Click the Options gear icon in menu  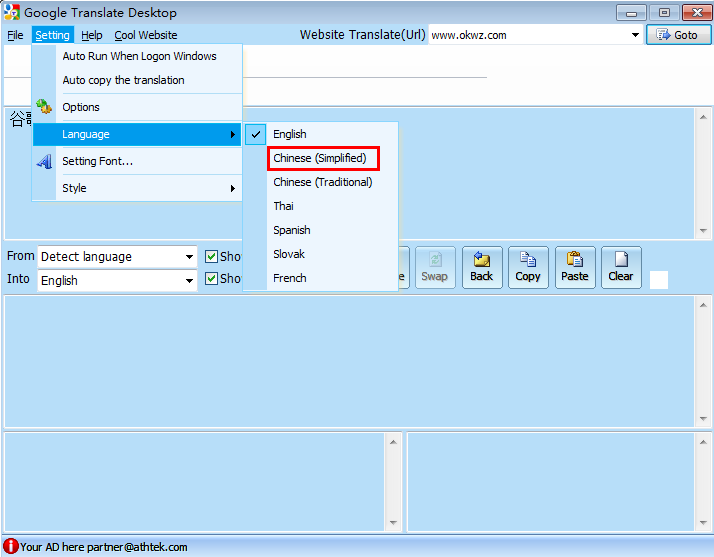pos(45,107)
